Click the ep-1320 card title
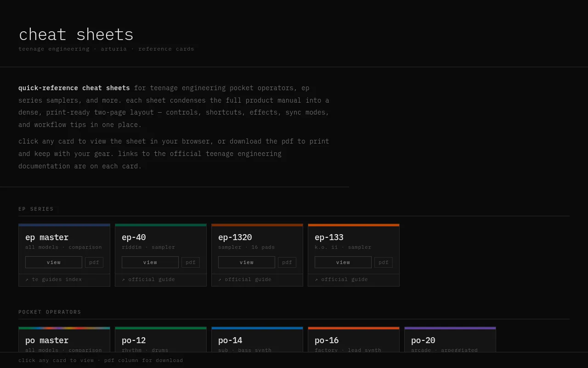This screenshot has height=368, width=588. (235, 237)
